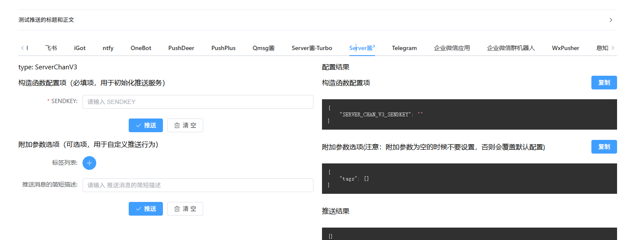Select the ntfy tab
Viewport: 644px width, 240px height.
point(108,48)
